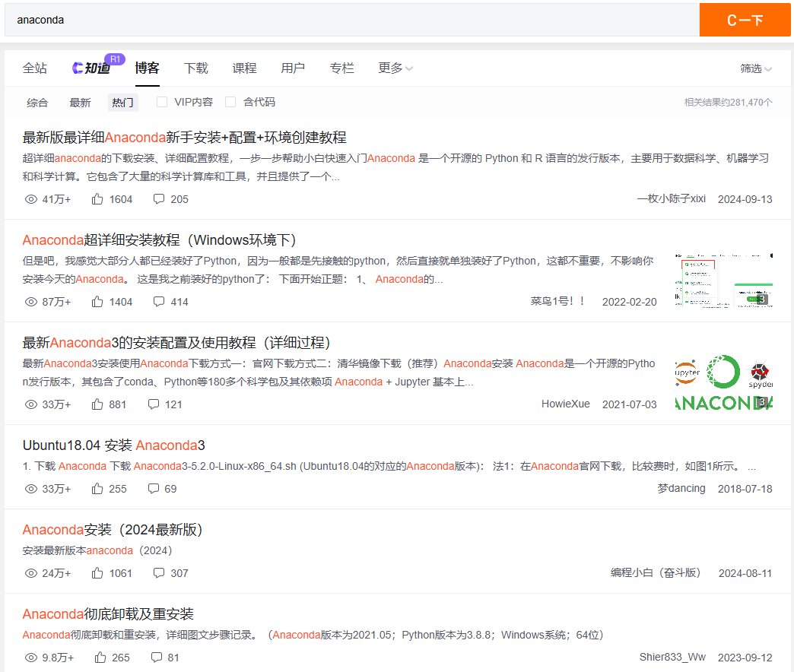Viewport: 794px width, 672px height.
Task: Click the views eye icon beside 24万+
Action: click(31, 574)
